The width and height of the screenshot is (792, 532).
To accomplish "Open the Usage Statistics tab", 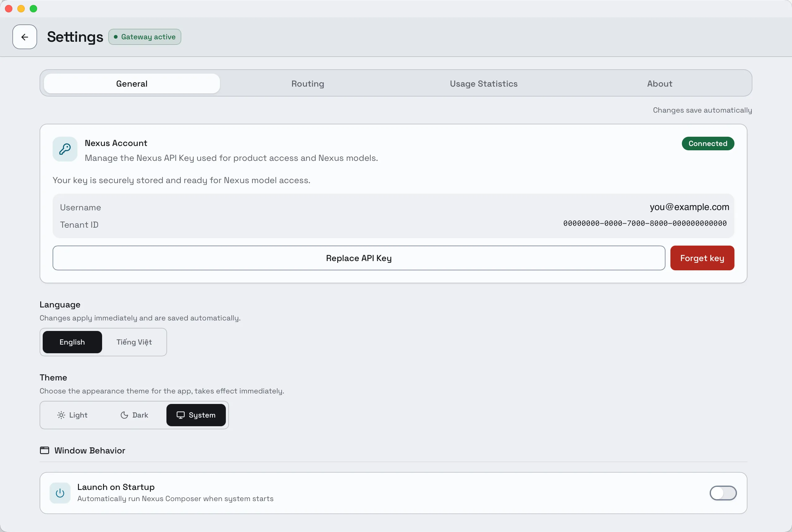I will pos(484,84).
